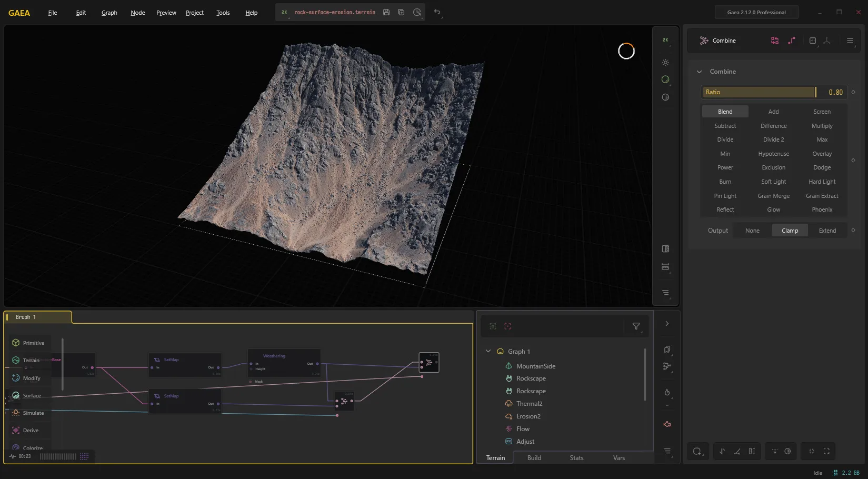The image size is (868, 479).
Task: Click the filter funnel icon in node list
Action: 636,326
